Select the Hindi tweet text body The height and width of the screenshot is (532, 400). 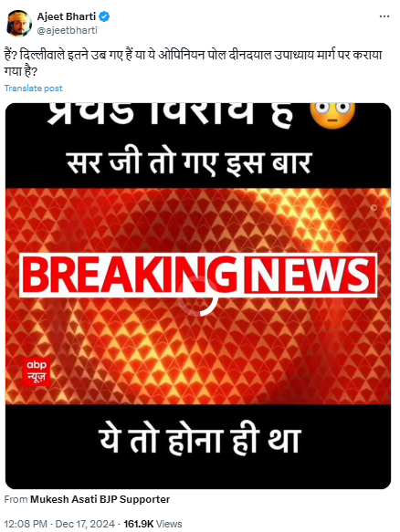coord(194,63)
